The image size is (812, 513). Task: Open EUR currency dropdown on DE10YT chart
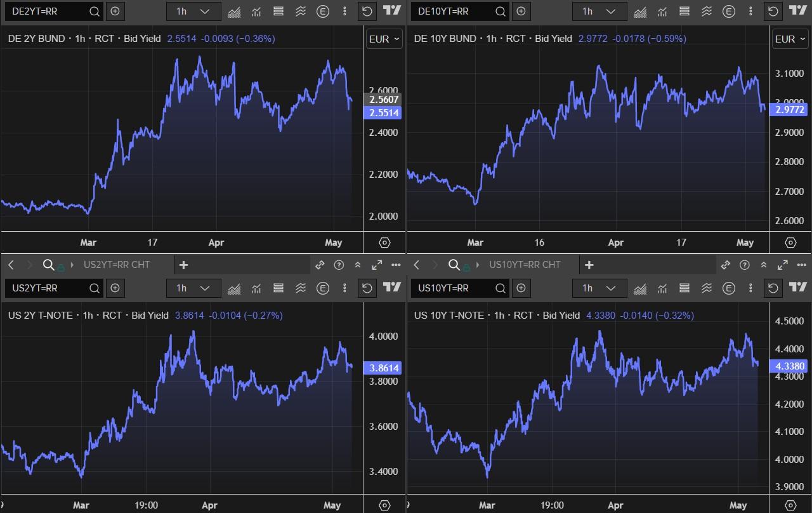pos(789,39)
